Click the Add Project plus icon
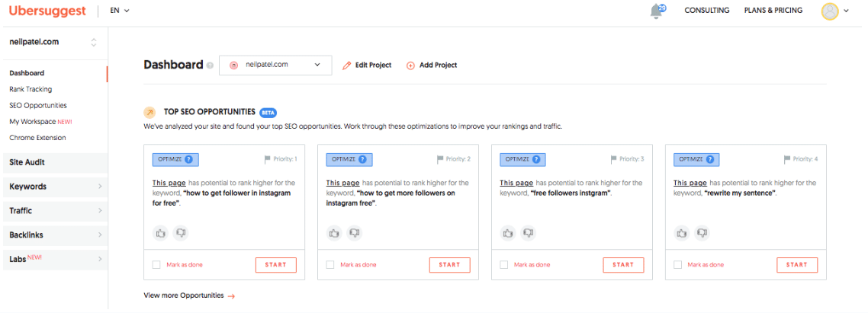The width and height of the screenshot is (868, 313). [x=411, y=65]
